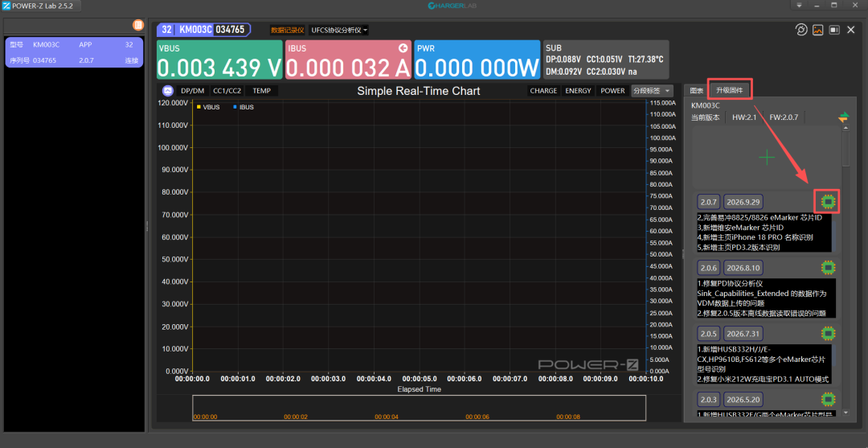868x448 pixels.
Task: Click the firmware list scroll-down arrow
Action: 845,413
